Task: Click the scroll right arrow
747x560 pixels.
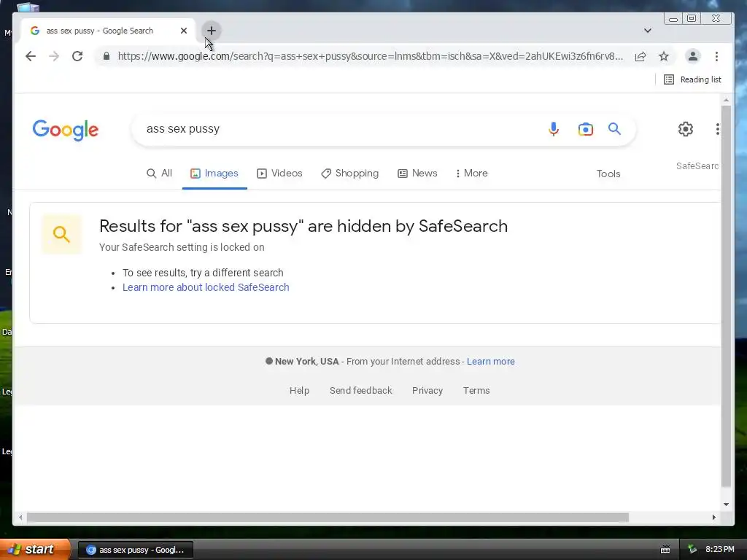Action: point(713,517)
